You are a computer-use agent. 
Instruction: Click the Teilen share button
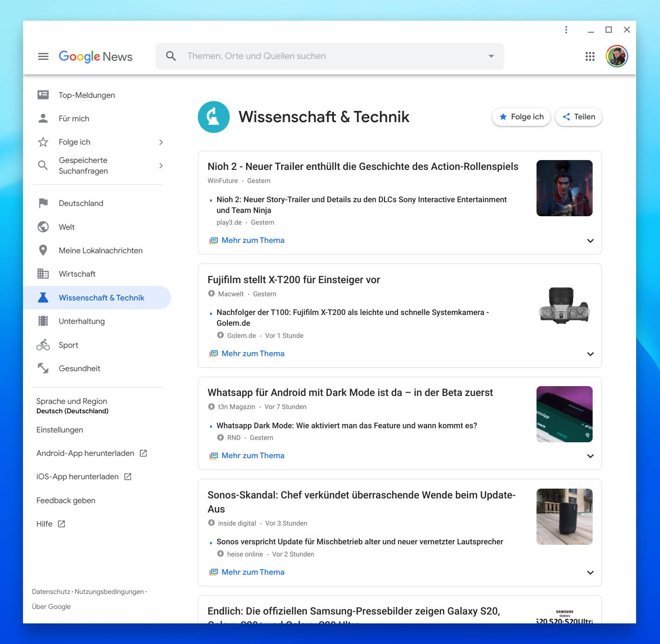(x=579, y=117)
